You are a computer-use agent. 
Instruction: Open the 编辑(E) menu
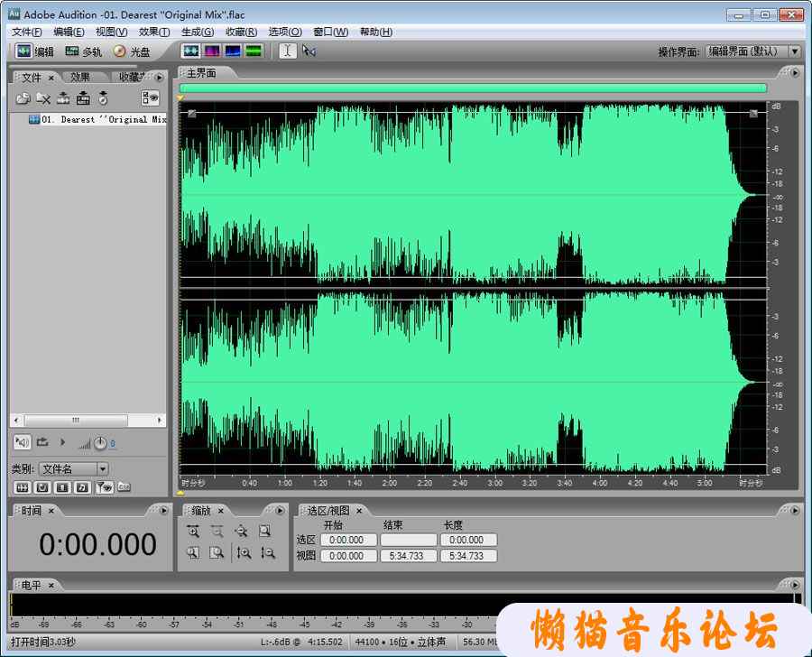click(69, 32)
